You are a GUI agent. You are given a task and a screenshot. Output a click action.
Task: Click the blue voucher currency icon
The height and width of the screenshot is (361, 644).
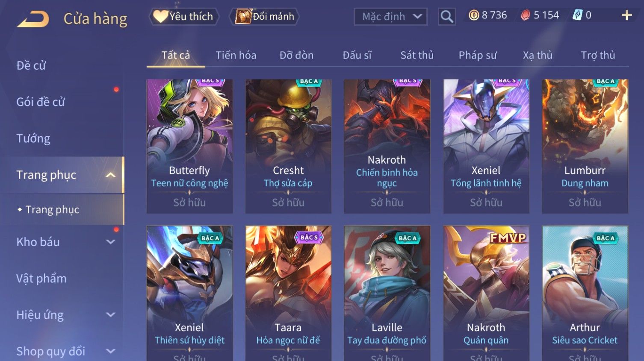pos(577,15)
